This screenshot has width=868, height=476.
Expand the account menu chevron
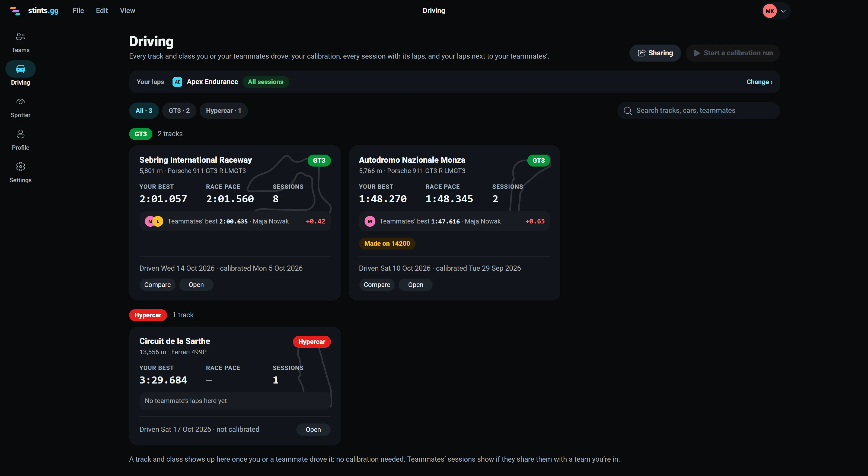pos(783,11)
